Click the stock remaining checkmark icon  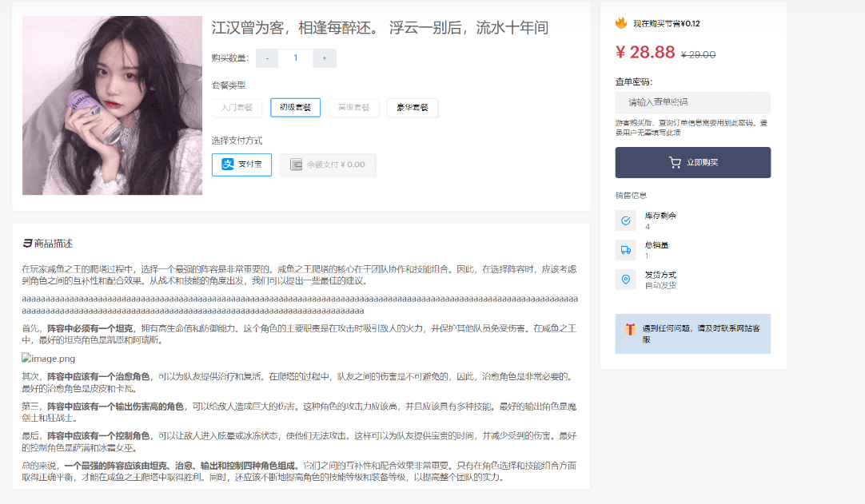point(626,220)
